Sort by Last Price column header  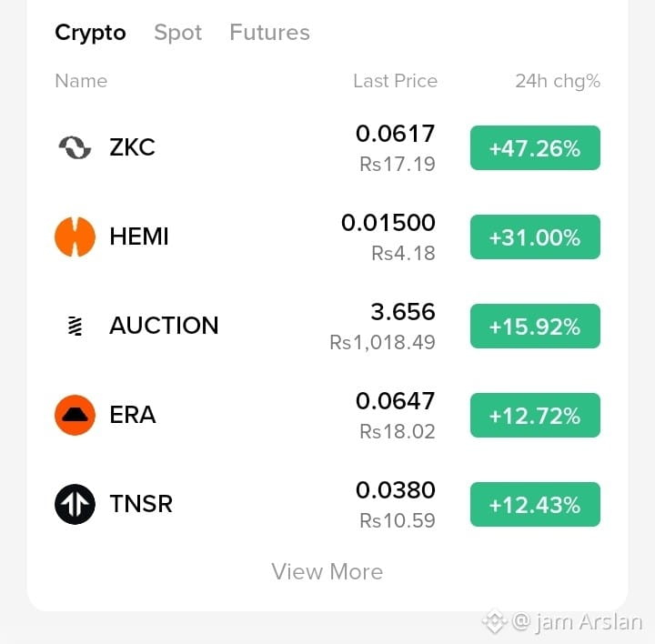point(395,81)
